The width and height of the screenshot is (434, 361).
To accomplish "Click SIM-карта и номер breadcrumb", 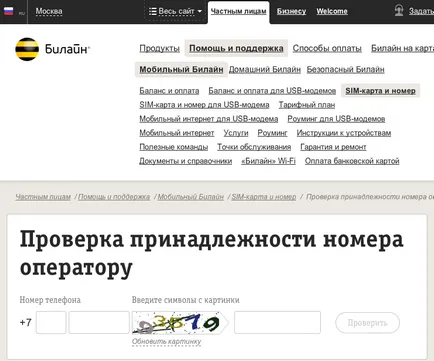I will (x=264, y=197).
